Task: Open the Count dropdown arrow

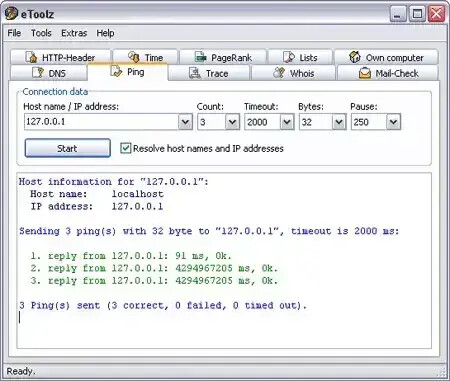Action: (232, 122)
